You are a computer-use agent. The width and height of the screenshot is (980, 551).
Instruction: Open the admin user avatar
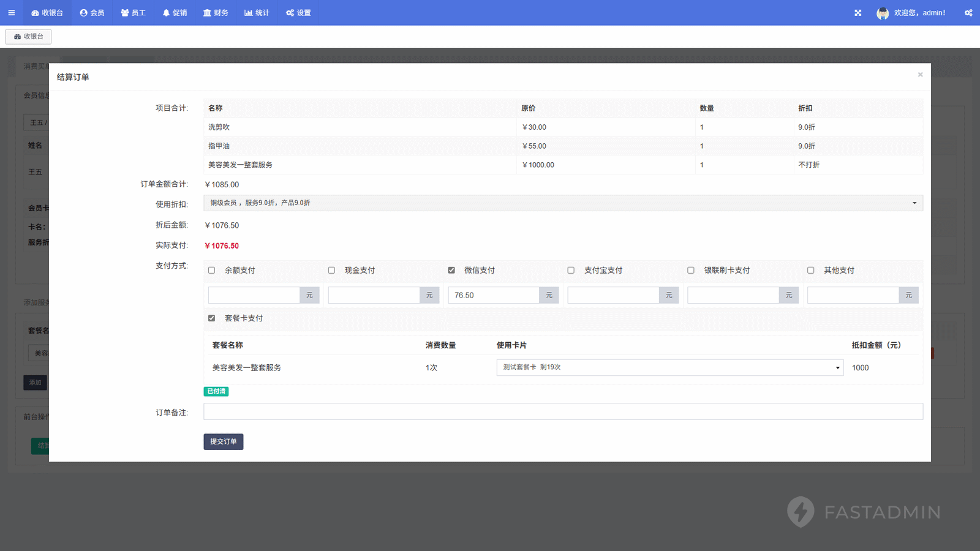[883, 13]
